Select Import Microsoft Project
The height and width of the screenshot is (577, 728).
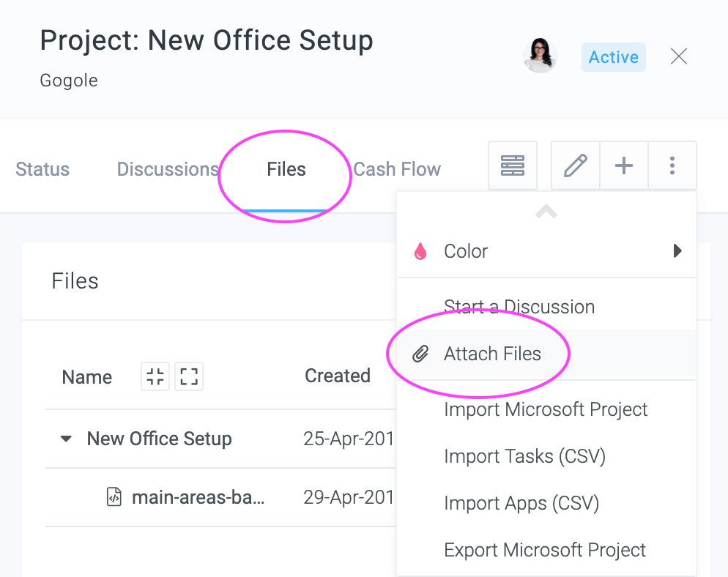pyautogui.click(x=546, y=409)
